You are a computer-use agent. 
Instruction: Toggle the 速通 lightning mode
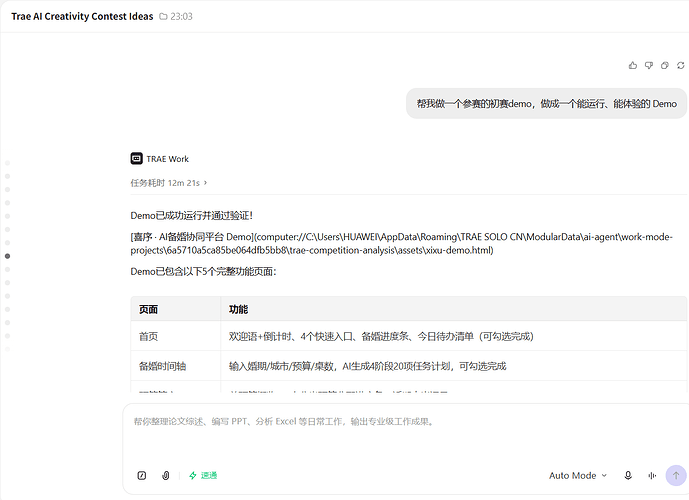point(203,475)
